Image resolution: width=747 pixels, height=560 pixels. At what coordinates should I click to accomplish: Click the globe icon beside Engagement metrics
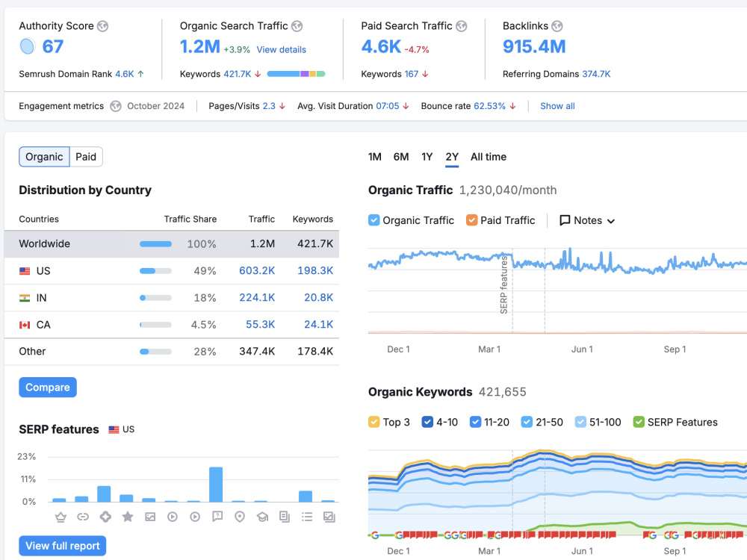116,106
